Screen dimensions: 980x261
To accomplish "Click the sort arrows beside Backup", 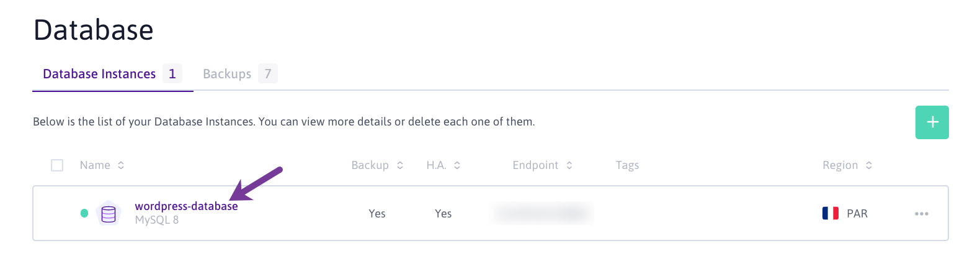I will 400,165.
